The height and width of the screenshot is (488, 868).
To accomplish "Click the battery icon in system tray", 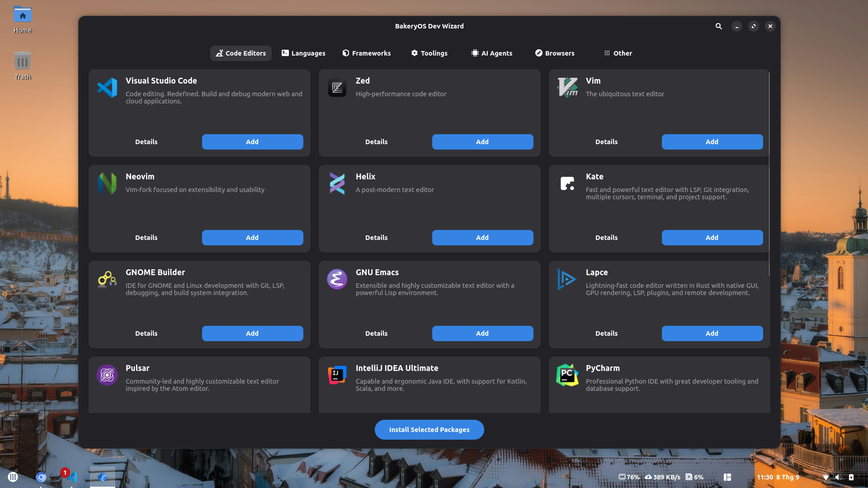I will click(x=851, y=477).
